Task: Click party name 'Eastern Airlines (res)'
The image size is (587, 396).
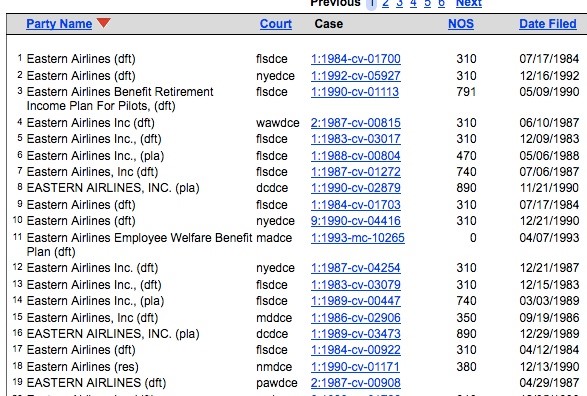Action: click(x=82, y=367)
